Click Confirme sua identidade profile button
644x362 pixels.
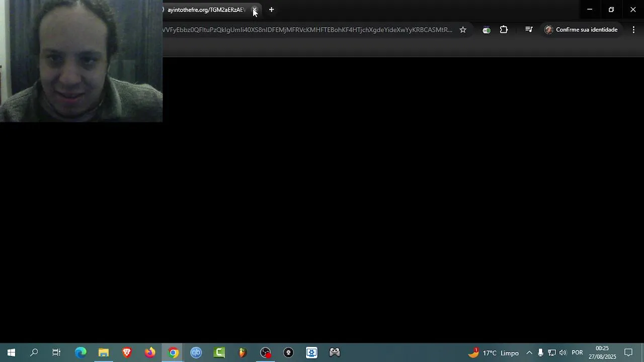click(x=582, y=30)
